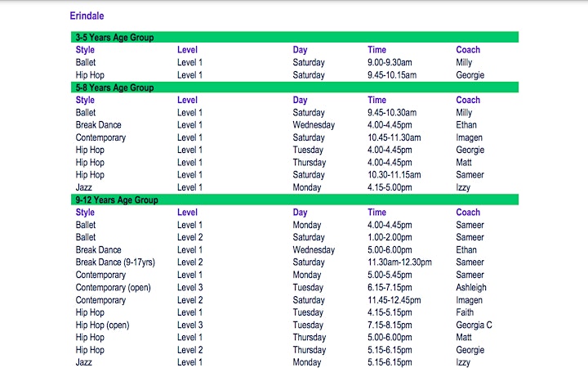Click the Erindale heading
Viewport: 588px width, 368px height.
click(x=87, y=16)
